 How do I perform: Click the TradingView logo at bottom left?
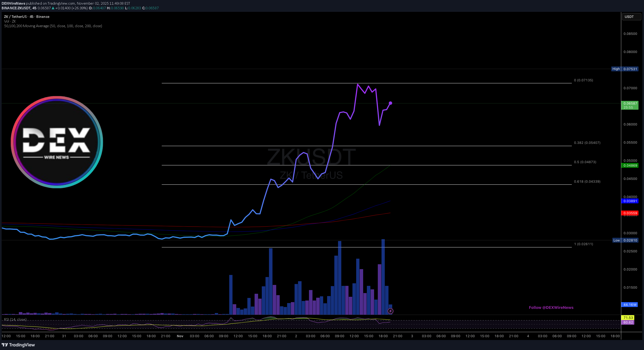click(x=18, y=345)
